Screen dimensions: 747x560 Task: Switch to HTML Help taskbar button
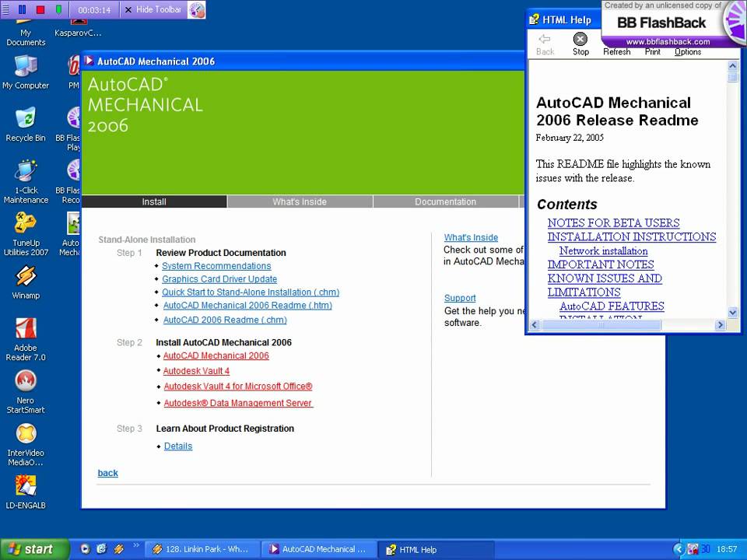pos(436,549)
